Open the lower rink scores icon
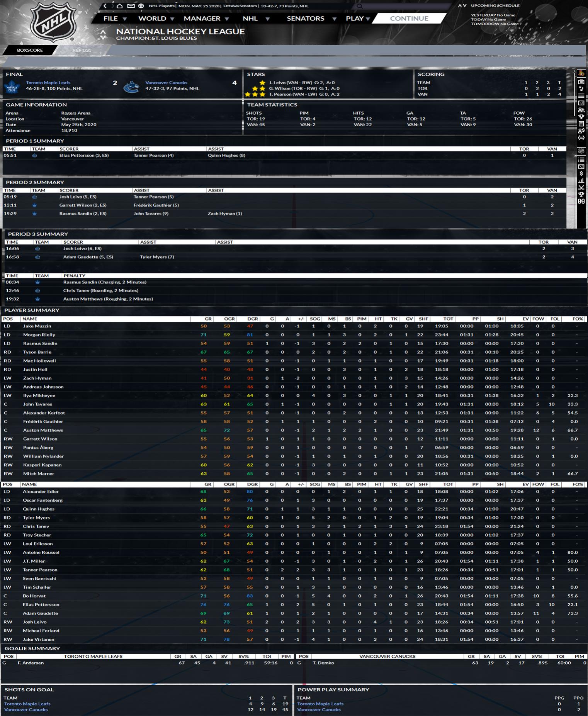The image size is (588, 716). pyautogui.click(x=581, y=166)
